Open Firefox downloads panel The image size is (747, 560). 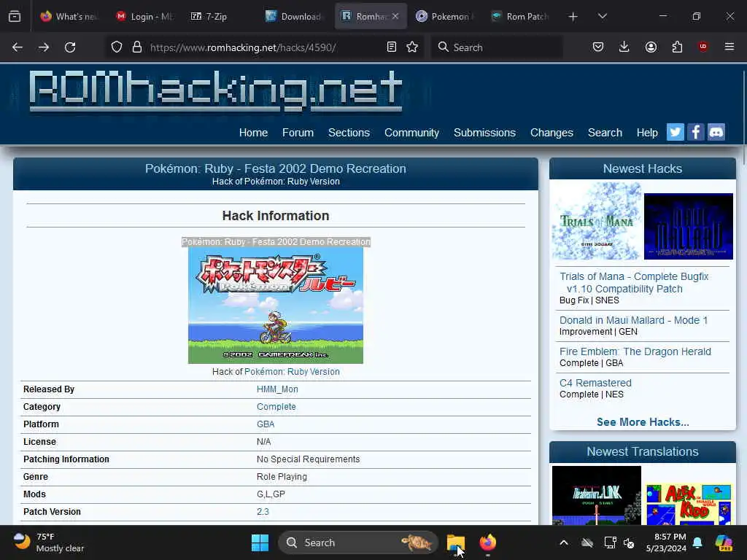point(624,47)
